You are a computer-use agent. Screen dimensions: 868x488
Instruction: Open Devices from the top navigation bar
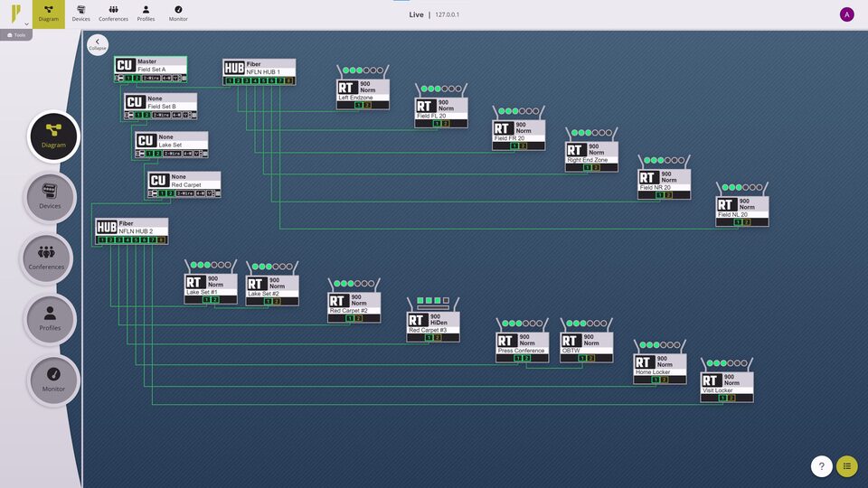pyautogui.click(x=81, y=14)
